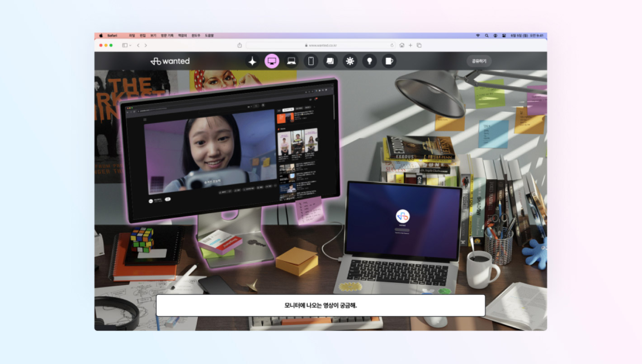
Task: Expand the sidebar button dropdown chevron
Action: [131, 45]
